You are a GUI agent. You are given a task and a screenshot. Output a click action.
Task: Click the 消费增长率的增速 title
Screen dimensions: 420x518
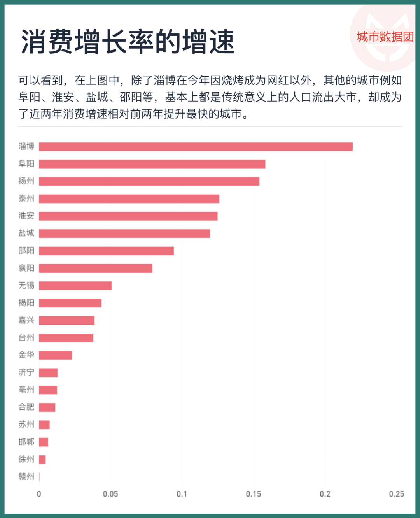(x=128, y=42)
